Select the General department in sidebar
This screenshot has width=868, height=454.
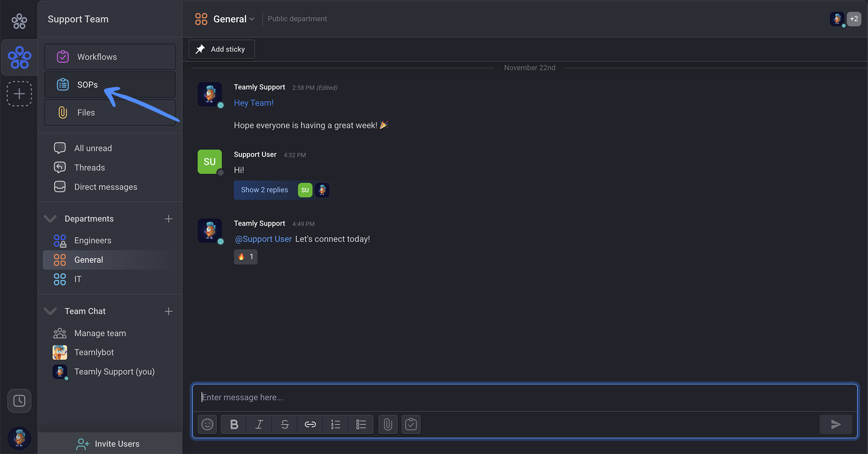(110, 260)
